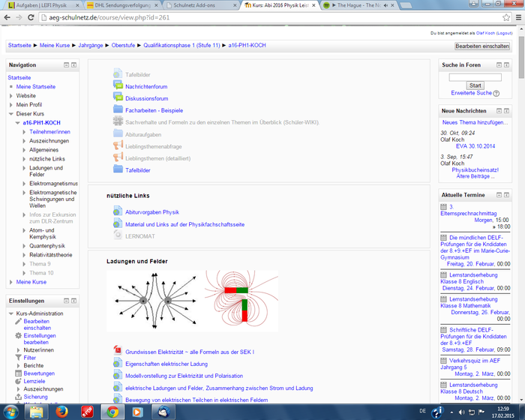This screenshot has height=420, width=525.
Task: Expand the Teilnehmer/innen tree node
Action: point(24,132)
